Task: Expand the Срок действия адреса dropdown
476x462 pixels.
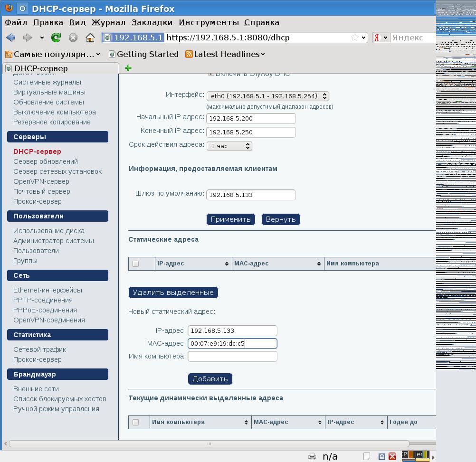Action: (229, 146)
